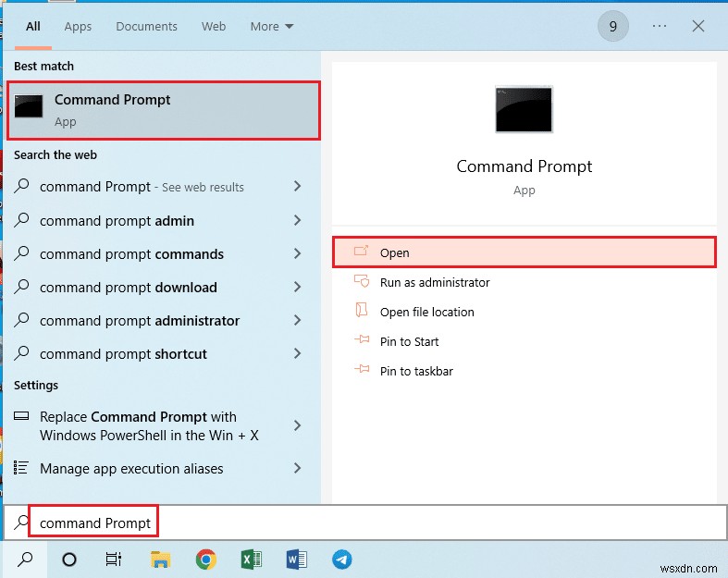
Task: Select the 'command prompt commands' web suggestion
Action: pyautogui.click(x=162, y=253)
